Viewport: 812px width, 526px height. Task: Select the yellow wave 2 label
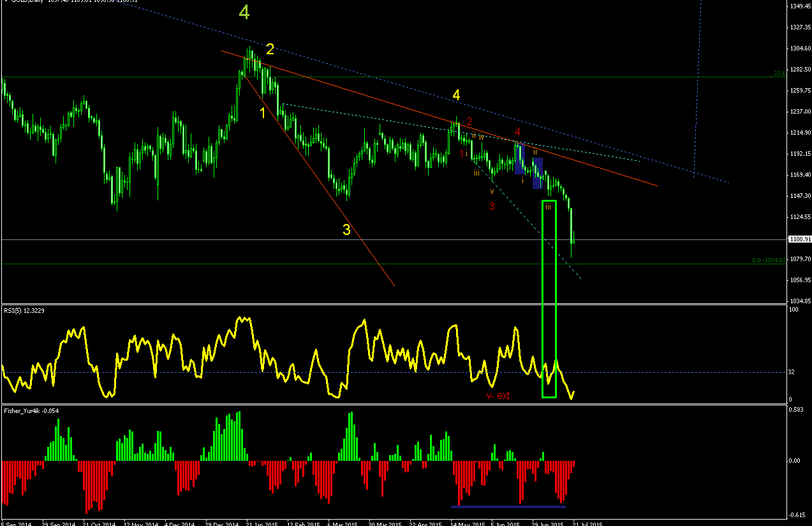point(270,49)
